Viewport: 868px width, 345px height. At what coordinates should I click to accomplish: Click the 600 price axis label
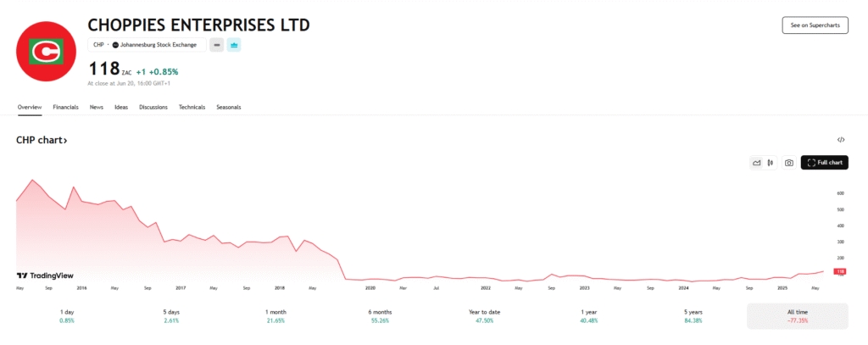tap(840, 193)
